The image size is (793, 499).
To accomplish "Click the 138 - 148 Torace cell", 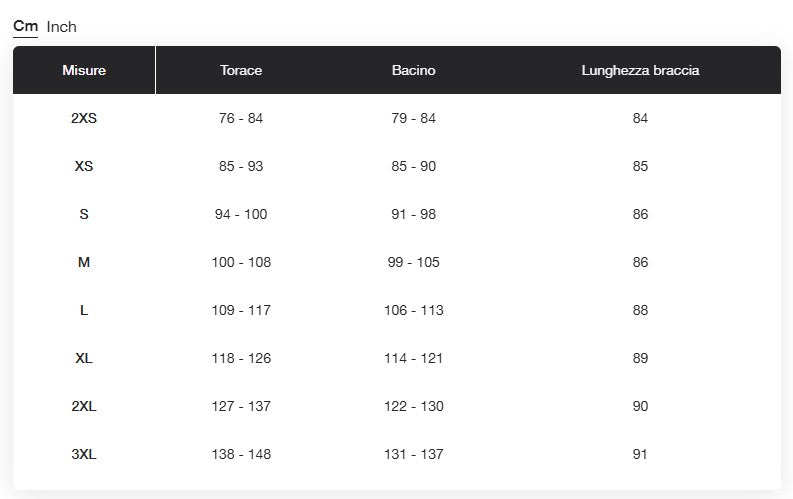I will tap(241, 455).
